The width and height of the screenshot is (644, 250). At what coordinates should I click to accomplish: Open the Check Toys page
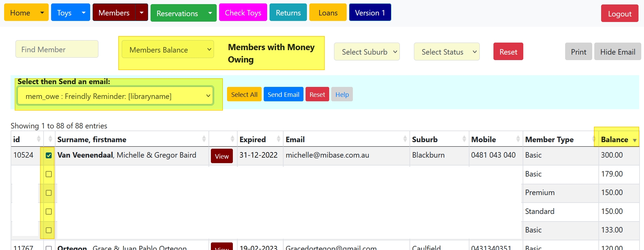pos(243,13)
